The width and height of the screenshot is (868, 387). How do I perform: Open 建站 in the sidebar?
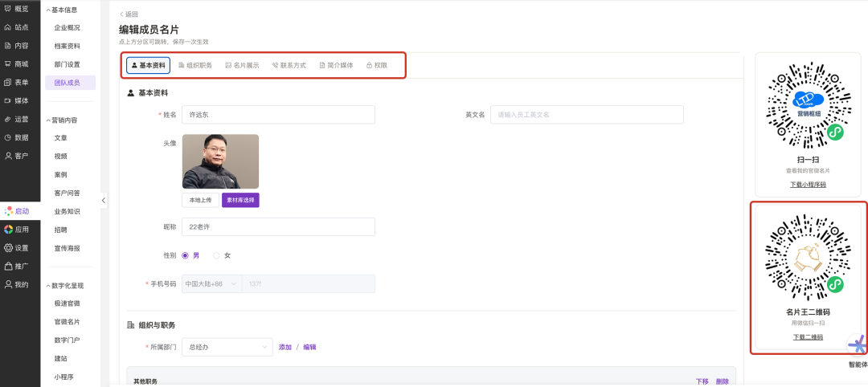[61, 358]
